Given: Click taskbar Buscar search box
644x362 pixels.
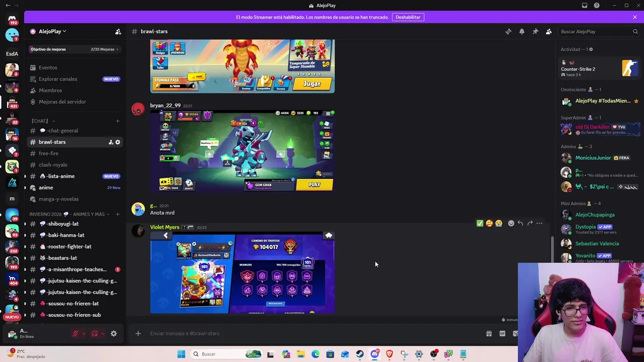Looking at the screenshot, I should coord(225,354).
